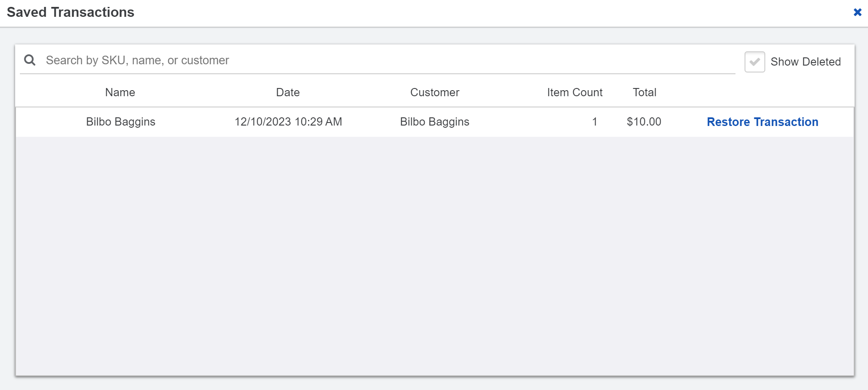868x390 pixels.
Task: Click the Saved Transactions title
Action: pos(70,12)
